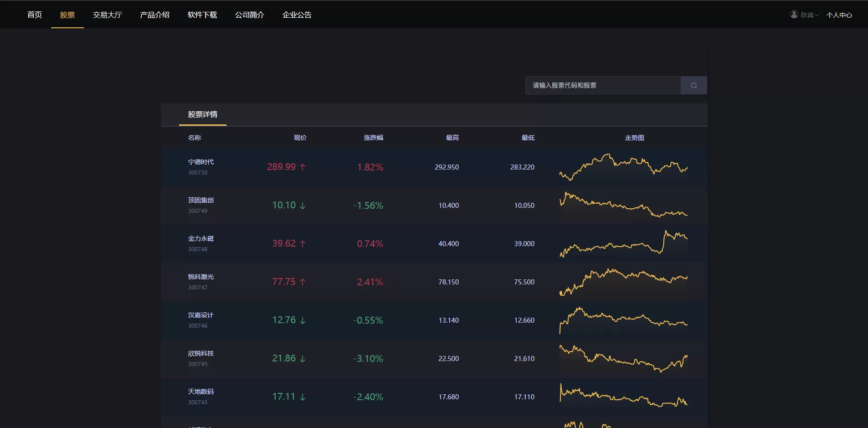This screenshot has width=868, height=428.
Task: Click the up arrow beside 289.99
Action: [303, 167]
